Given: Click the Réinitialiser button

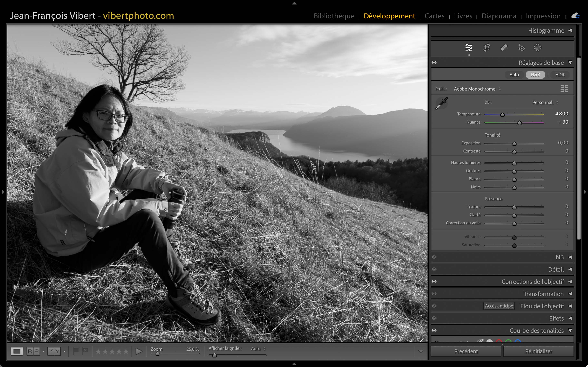Looking at the screenshot, I should 538,351.
